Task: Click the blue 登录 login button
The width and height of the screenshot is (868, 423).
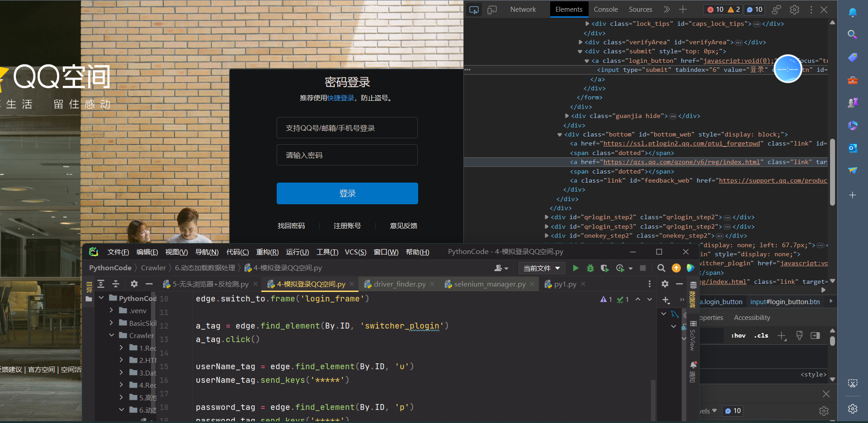Action: point(347,193)
